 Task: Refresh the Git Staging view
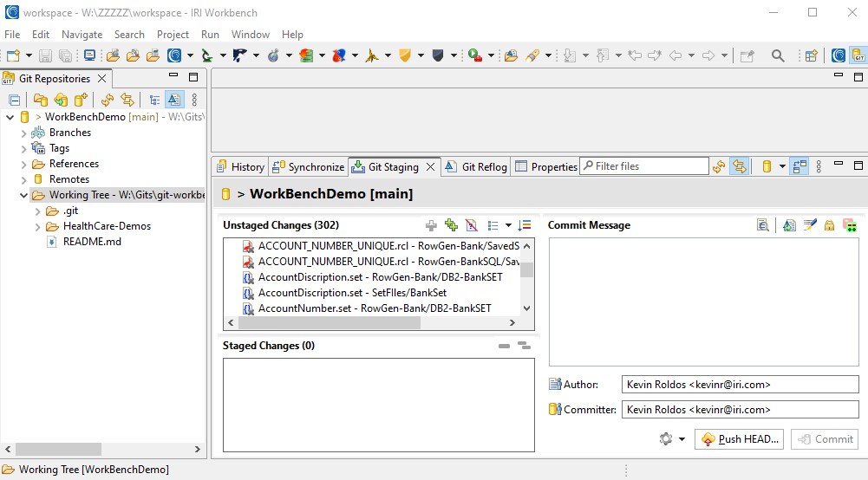(719, 166)
